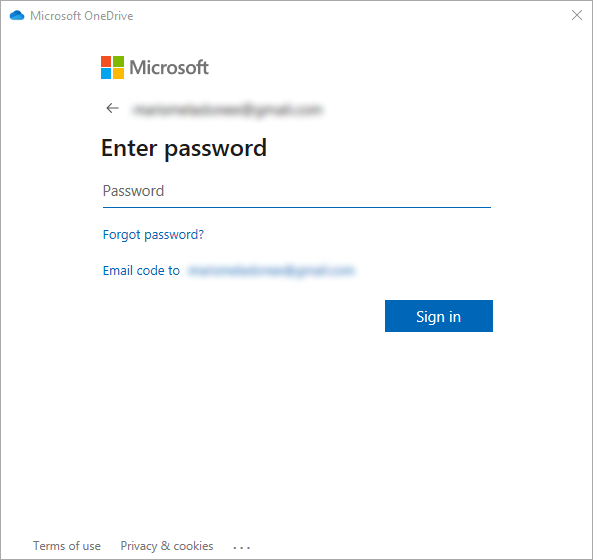
Task: Click the Sign in button
Action: point(439,316)
